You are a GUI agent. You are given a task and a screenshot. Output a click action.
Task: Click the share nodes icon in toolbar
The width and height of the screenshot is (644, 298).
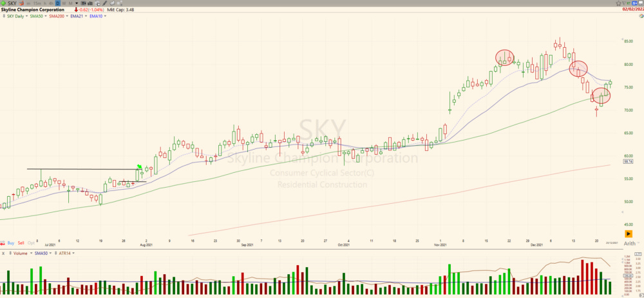[x=120, y=3]
